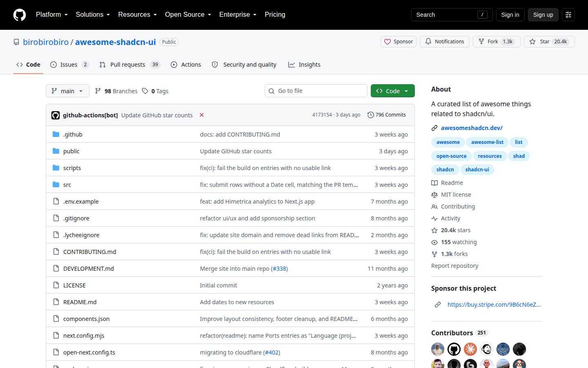Image resolution: width=588 pixels, height=368 pixels.
Task: Go to the Insights tab
Action: tap(304, 65)
